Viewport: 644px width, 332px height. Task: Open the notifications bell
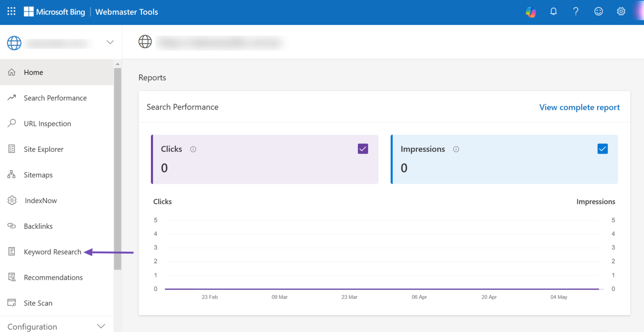click(x=553, y=12)
